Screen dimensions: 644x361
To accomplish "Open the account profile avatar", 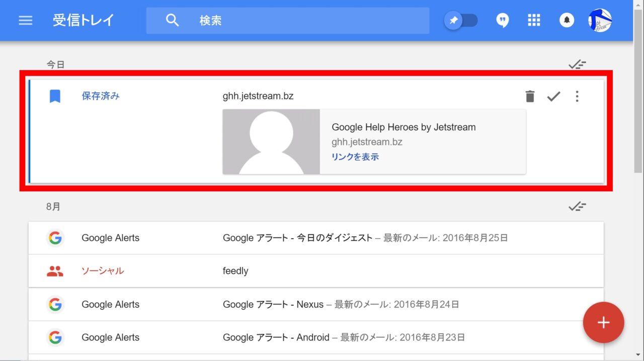I will pos(600,21).
